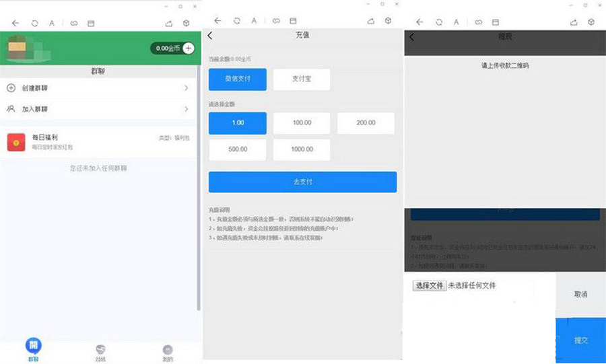Click the 群聊 icon in the bottom navigation

pos(34,346)
